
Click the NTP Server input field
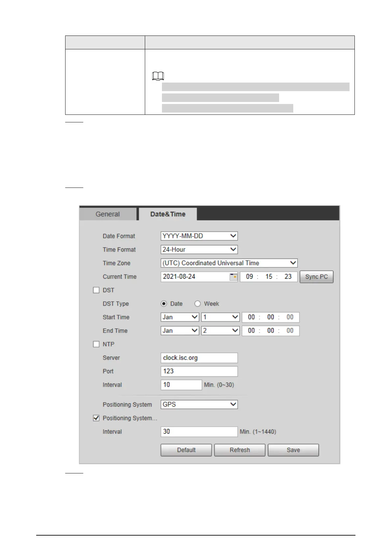click(199, 358)
